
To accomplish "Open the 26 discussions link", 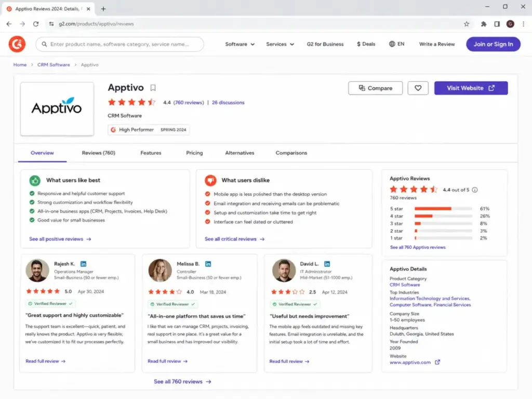I will click(x=228, y=102).
